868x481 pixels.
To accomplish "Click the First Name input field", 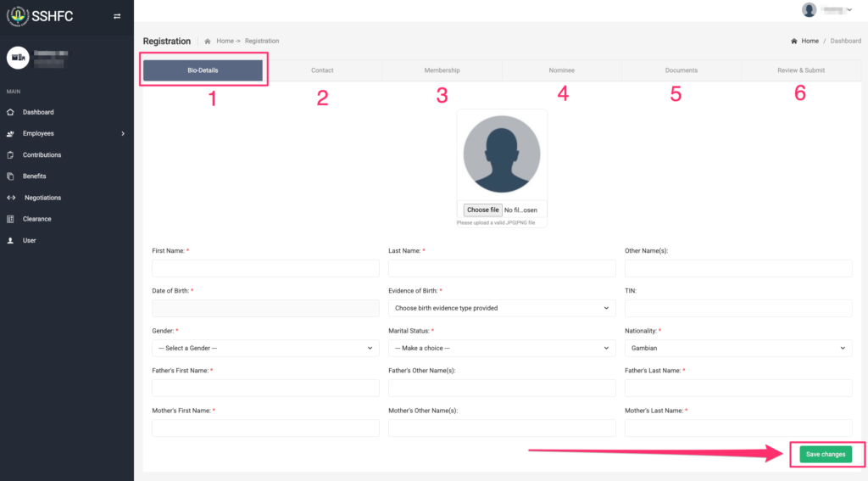I will (265, 268).
